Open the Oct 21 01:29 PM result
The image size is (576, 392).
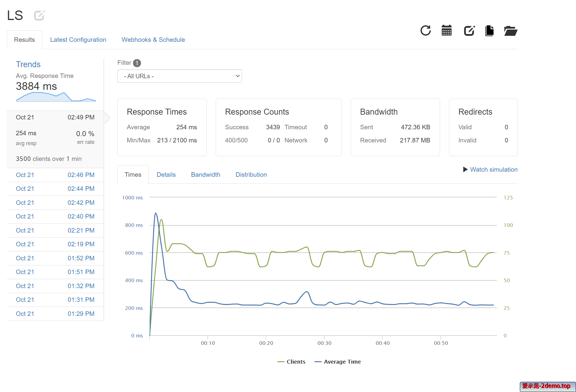[55, 314]
